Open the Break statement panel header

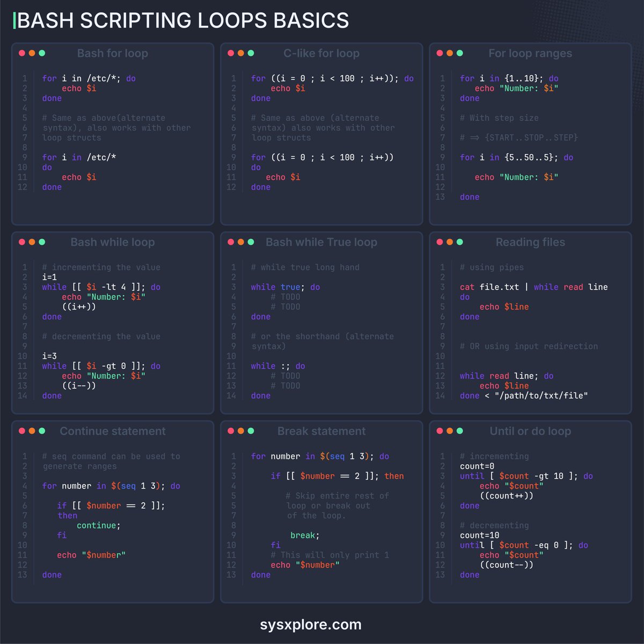321,431
